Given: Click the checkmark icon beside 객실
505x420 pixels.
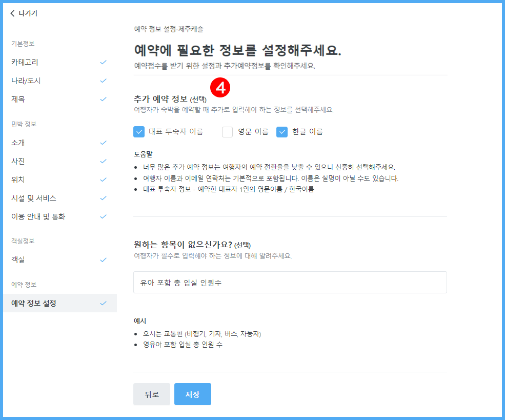Looking at the screenshot, I should 103,260.
